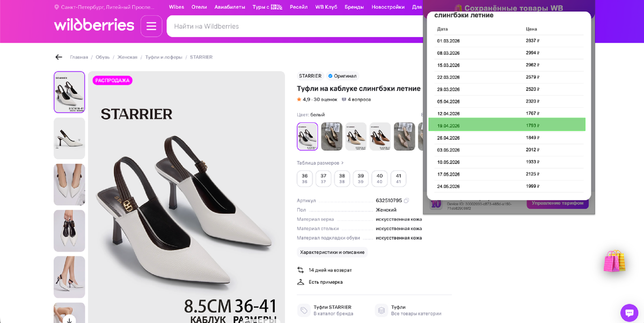Select the brown-and-white color variant swatch
The image size is (644, 323).
click(380, 136)
